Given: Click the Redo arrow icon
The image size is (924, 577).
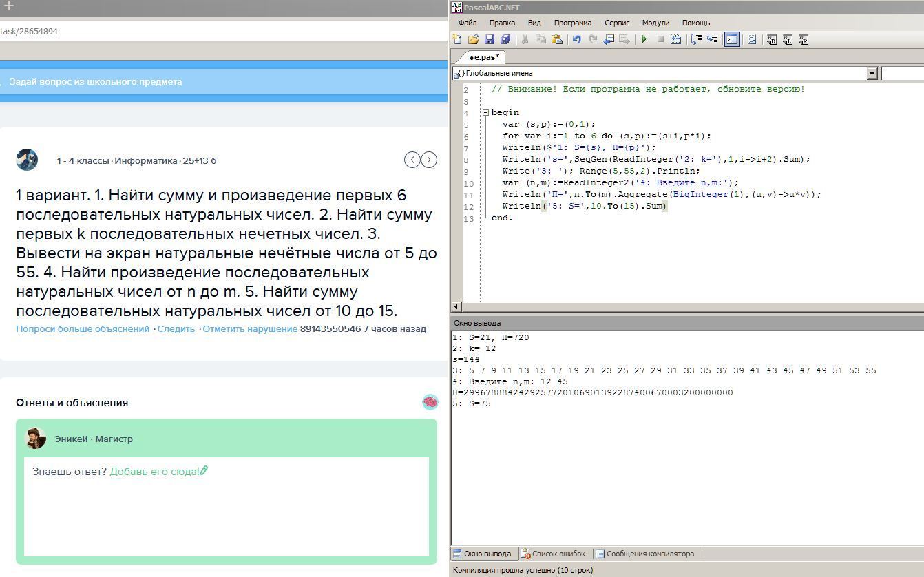Looking at the screenshot, I should pyautogui.click(x=593, y=40).
